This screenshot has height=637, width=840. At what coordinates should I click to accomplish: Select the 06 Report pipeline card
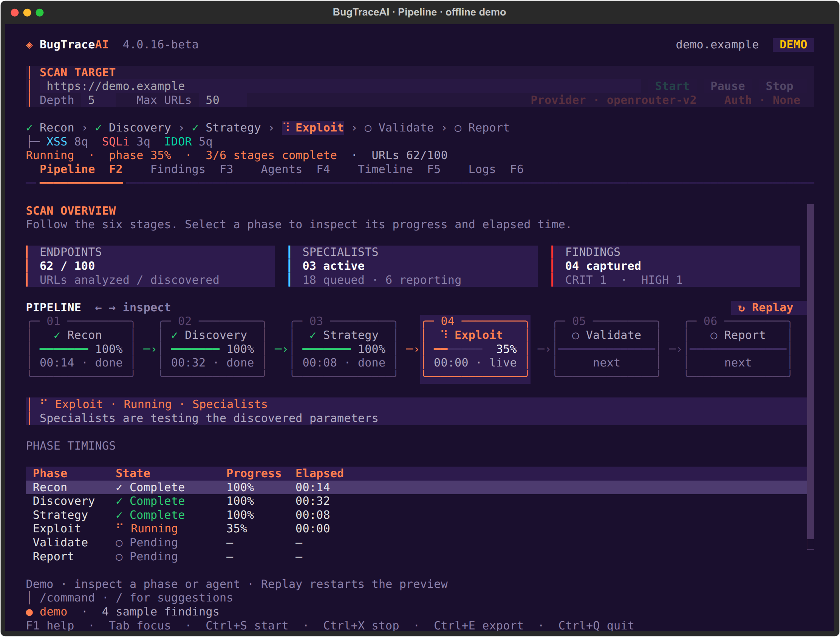click(x=738, y=348)
